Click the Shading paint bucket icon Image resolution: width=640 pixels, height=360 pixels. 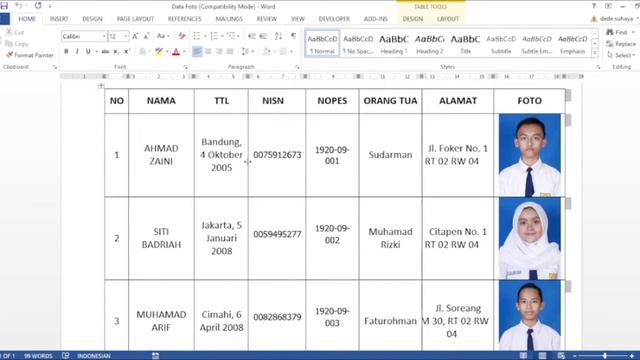click(x=267, y=52)
